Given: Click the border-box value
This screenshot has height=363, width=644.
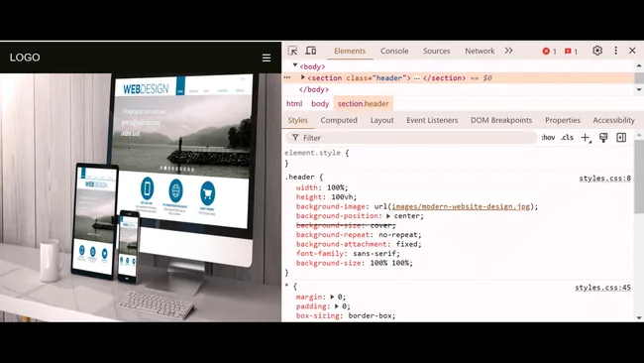Looking at the screenshot, I should 371,315.
